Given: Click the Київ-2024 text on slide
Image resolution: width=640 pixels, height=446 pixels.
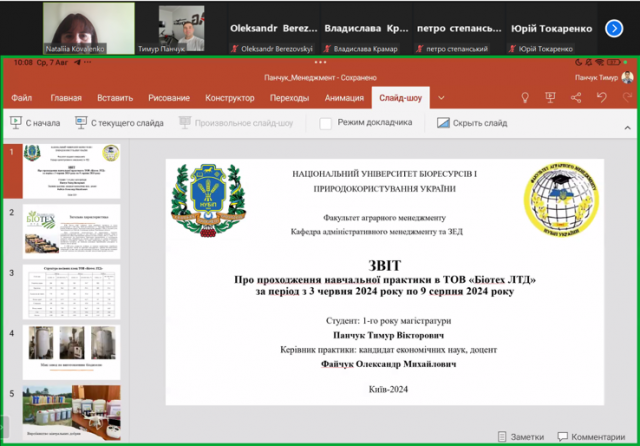Looking at the screenshot, I should (x=388, y=389).
